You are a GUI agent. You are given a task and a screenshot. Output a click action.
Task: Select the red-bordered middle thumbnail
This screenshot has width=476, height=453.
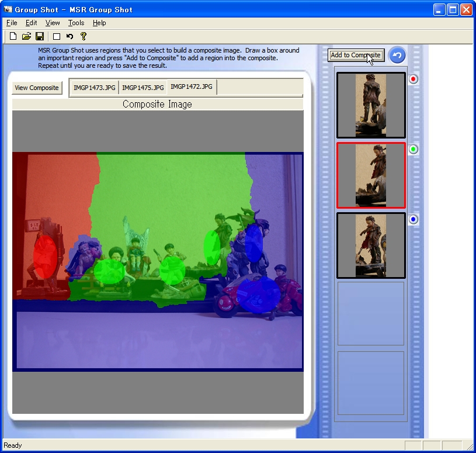pos(371,175)
